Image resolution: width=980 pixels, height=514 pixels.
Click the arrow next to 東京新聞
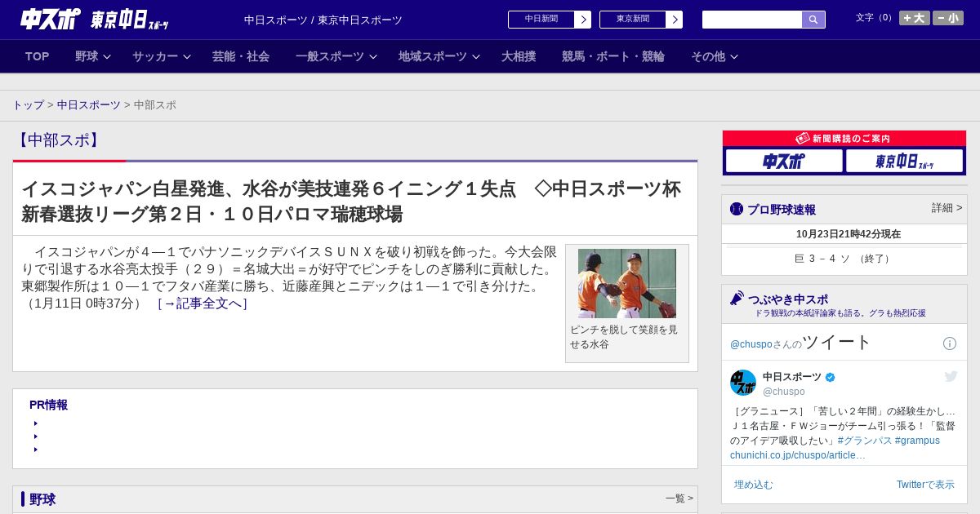point(675,20)
